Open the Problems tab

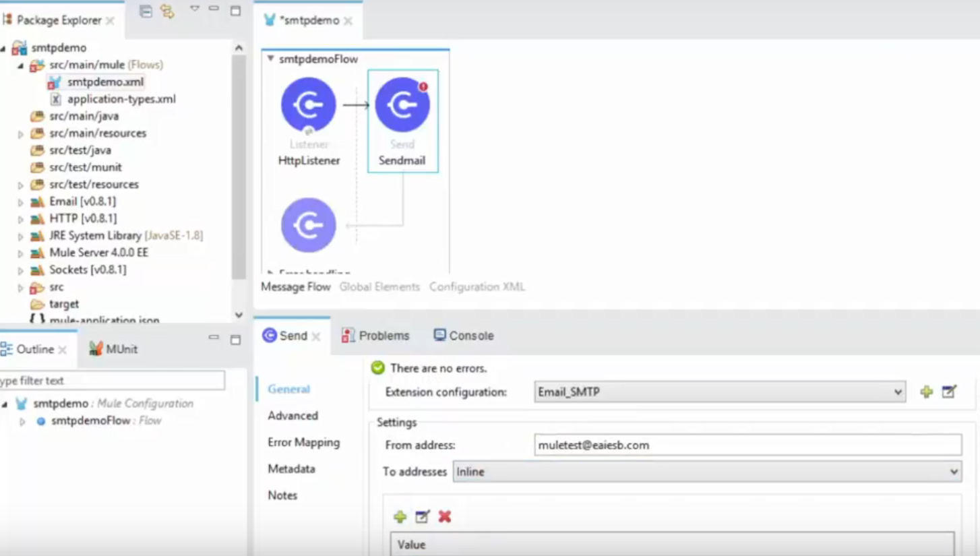pos(375,336)
